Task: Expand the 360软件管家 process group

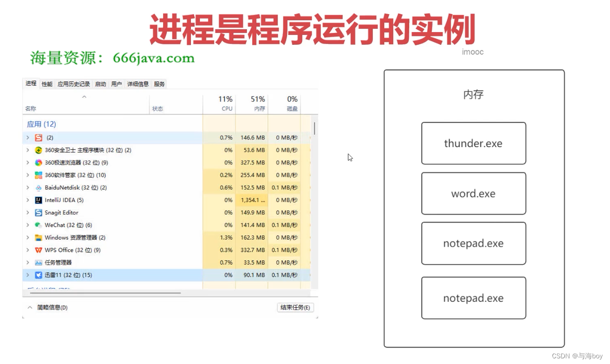Action: point(28,175)
